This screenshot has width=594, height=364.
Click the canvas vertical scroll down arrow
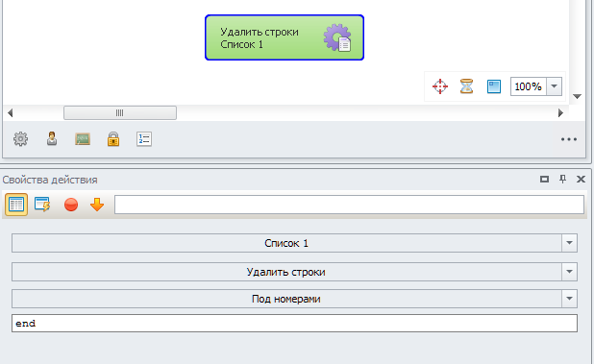pos(577,96)
